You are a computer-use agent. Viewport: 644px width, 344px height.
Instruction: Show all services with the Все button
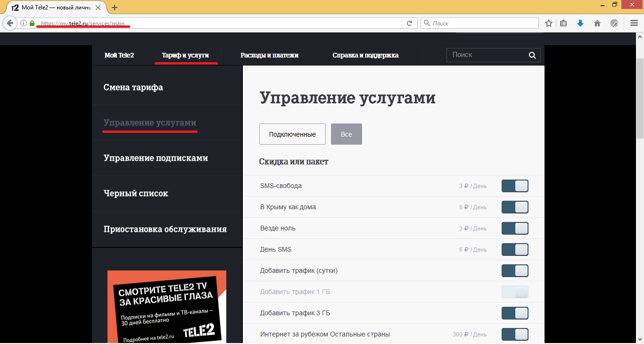tap(347, 134)
